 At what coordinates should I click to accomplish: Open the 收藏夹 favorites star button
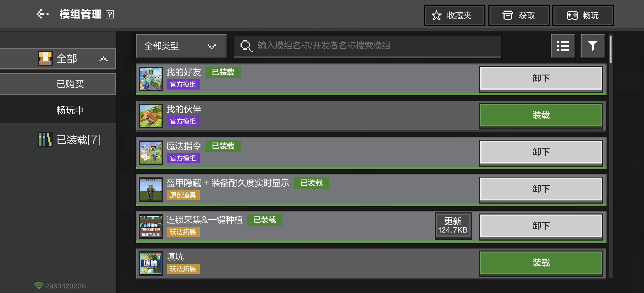454,16
